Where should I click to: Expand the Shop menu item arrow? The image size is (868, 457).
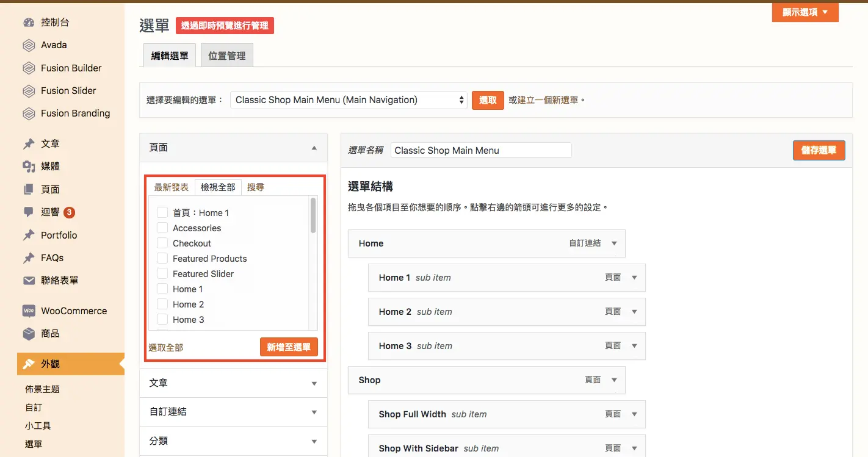615,380
